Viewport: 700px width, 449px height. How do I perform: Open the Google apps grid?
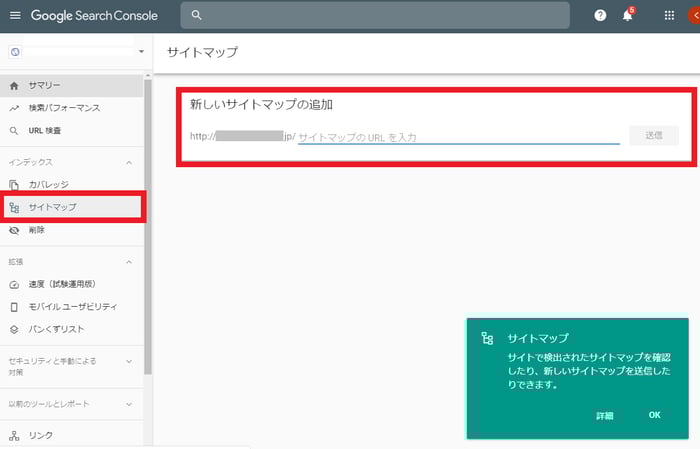click(x=669, y=16)
